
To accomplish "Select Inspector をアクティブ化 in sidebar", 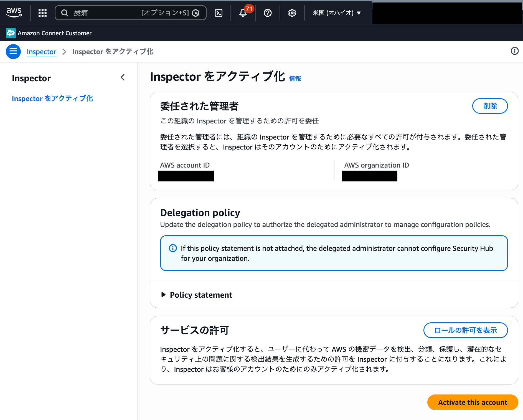I will tap(52, 98).
